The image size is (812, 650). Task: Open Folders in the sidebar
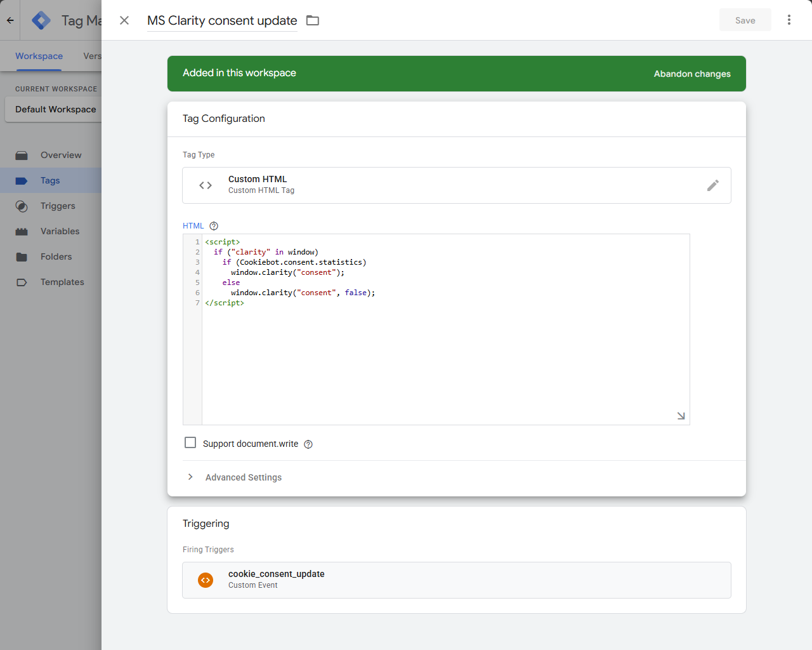pos(56,256)
